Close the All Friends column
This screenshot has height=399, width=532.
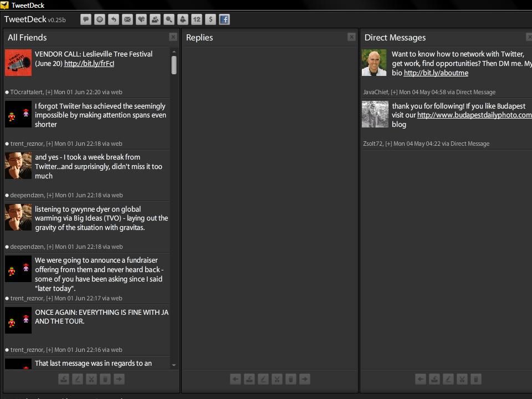tap(173, 37)
